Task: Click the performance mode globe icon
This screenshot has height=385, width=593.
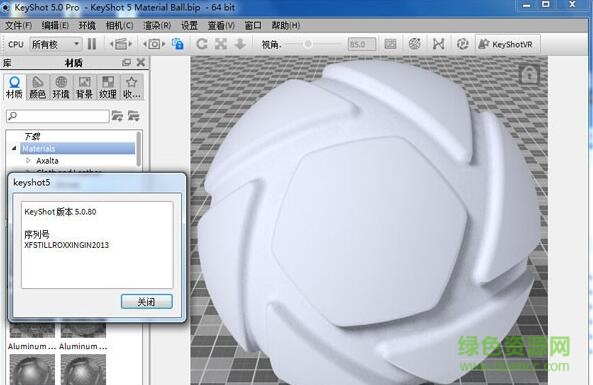Action: point(414,44)
